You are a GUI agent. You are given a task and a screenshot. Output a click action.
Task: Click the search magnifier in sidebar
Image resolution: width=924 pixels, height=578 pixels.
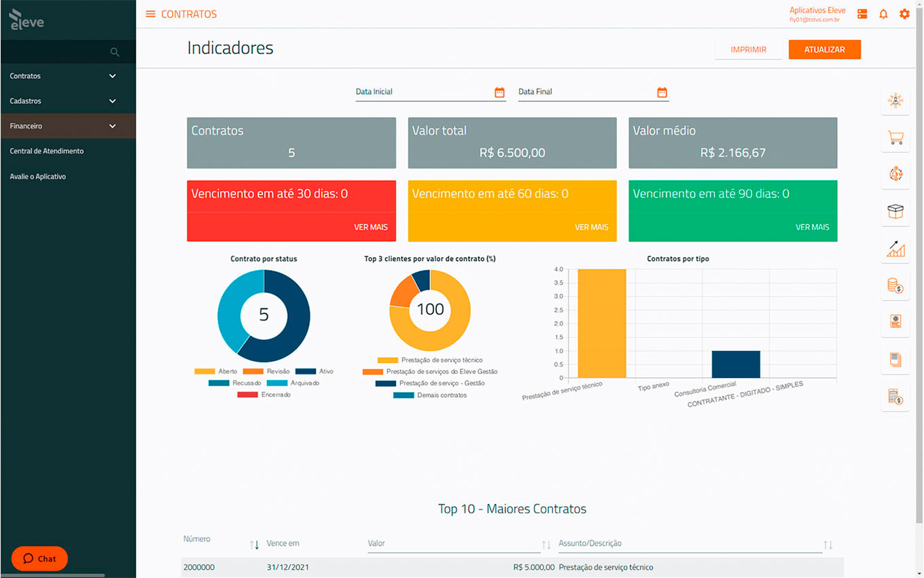[115, 52]
